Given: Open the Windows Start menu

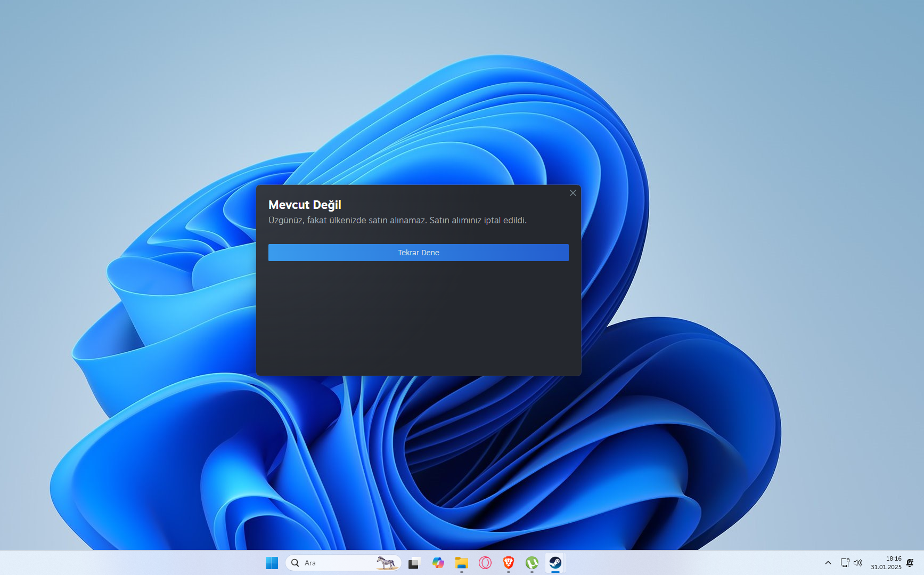Looking at the screenshot, I should pos(272,563).
